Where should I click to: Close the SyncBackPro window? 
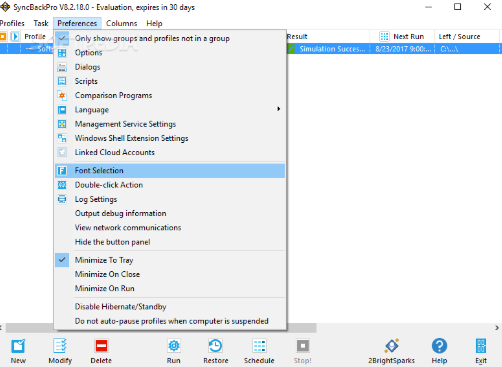click(x=487, y=7)
